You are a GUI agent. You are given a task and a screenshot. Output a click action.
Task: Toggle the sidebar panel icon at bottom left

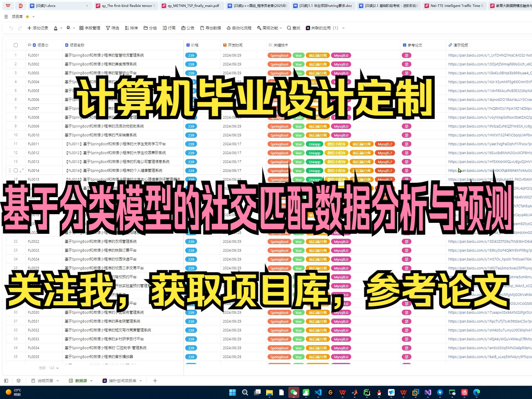pos(6,381)
